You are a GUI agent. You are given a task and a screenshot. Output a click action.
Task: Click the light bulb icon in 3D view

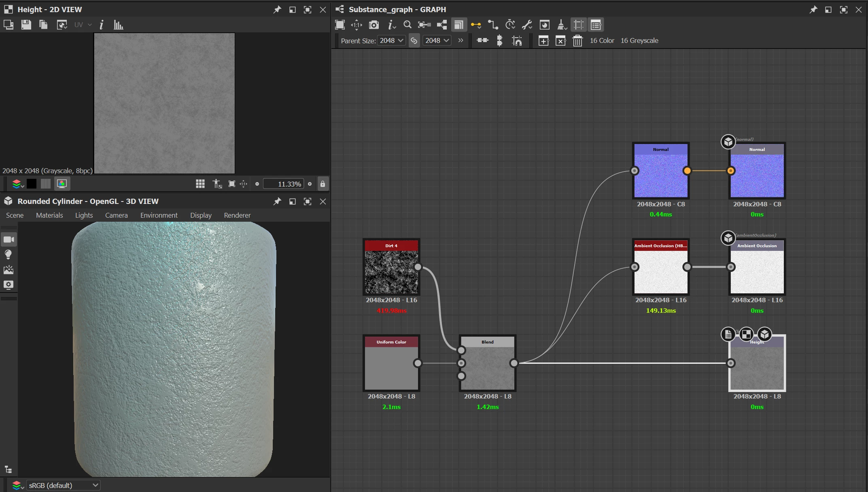click(8, 254)
